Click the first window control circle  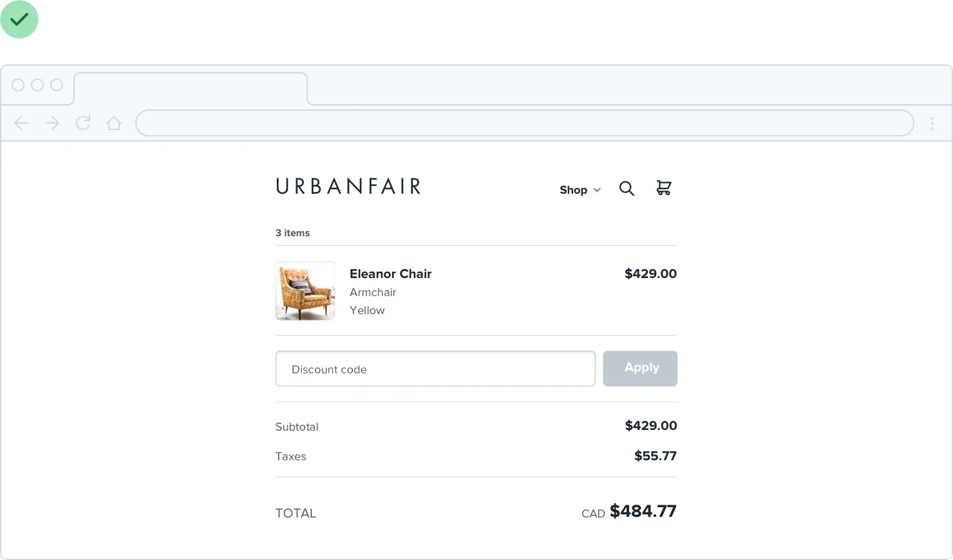(18, 85)
